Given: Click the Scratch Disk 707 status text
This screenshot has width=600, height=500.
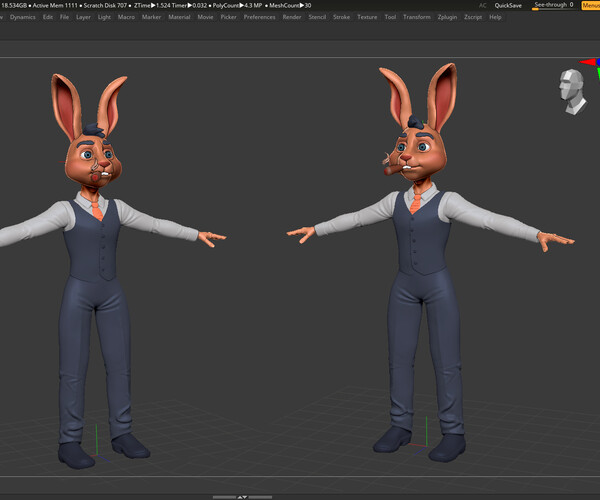Looking at the screenshot, I should (105, 5).
